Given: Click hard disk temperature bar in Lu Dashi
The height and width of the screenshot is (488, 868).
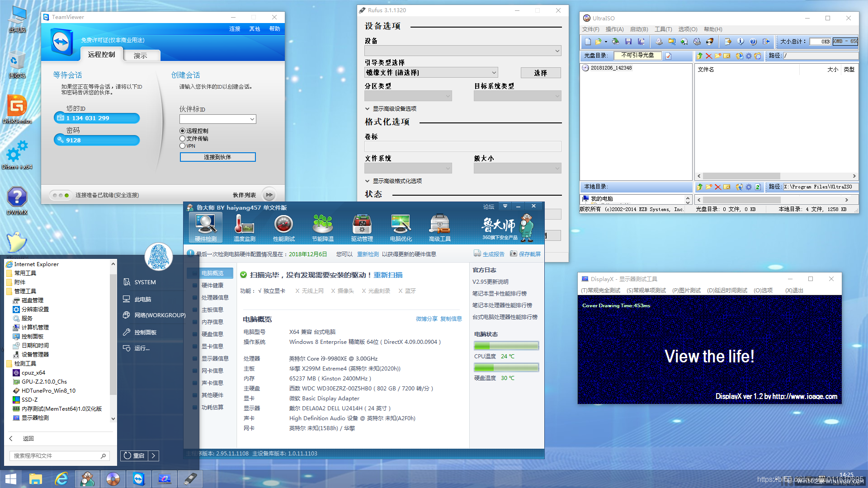Looking at the screenshot, I should [x=506, y=367].
